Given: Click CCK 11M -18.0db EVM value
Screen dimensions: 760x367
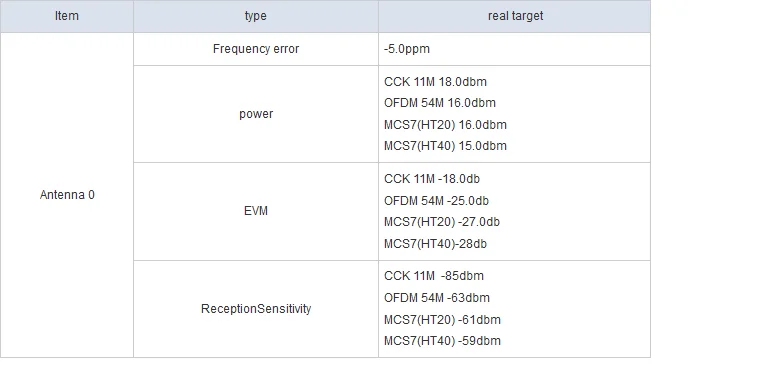Looking at the screenshot, I should point(432,179).
